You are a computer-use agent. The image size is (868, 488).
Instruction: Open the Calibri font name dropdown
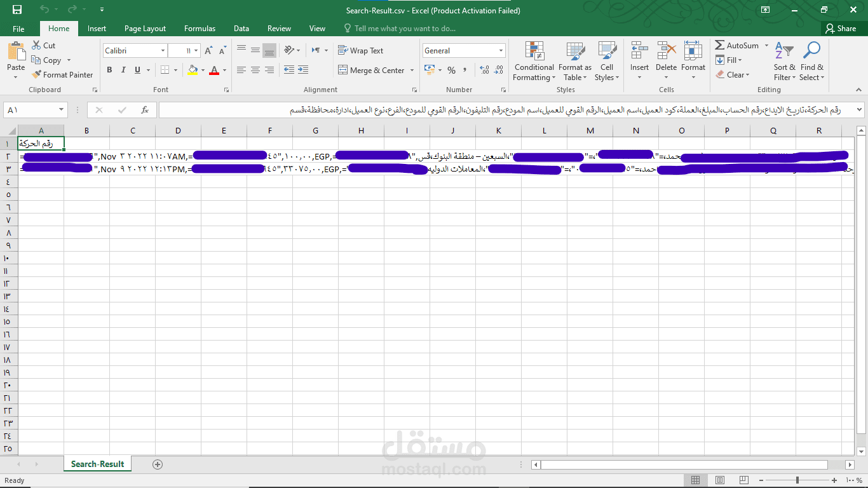pos(163,51)
